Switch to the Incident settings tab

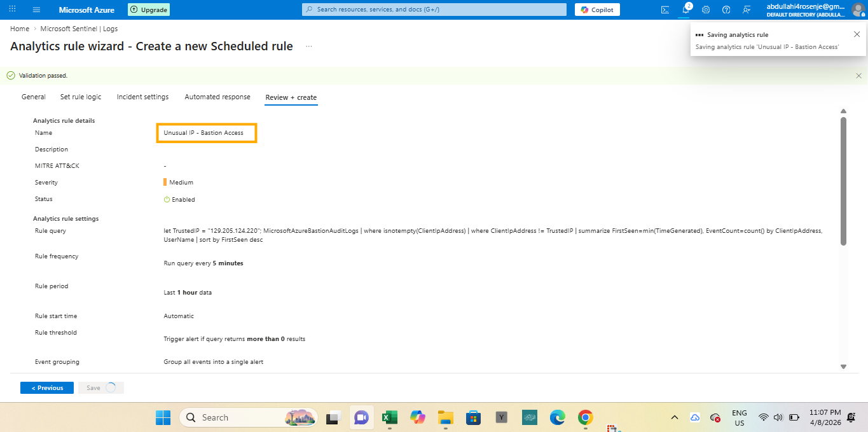point(143,97)
